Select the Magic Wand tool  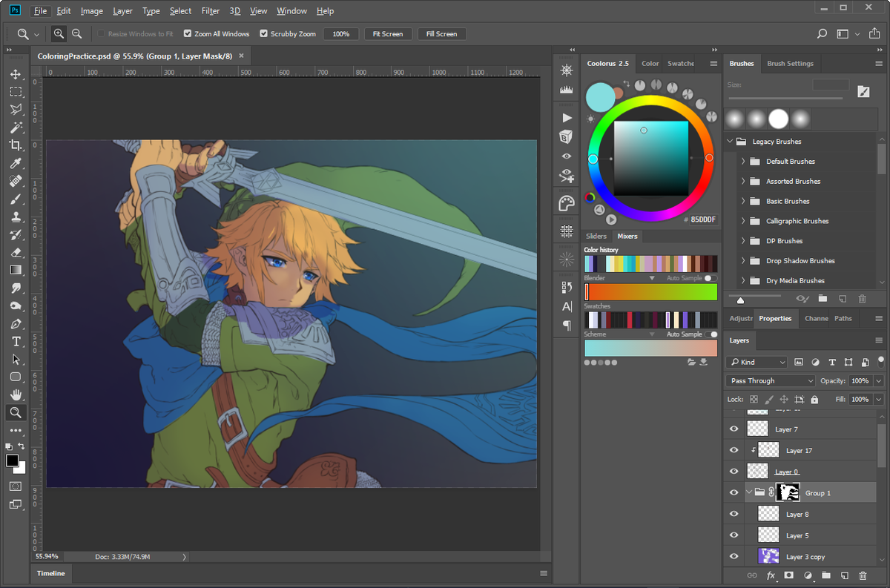[16, 128]
